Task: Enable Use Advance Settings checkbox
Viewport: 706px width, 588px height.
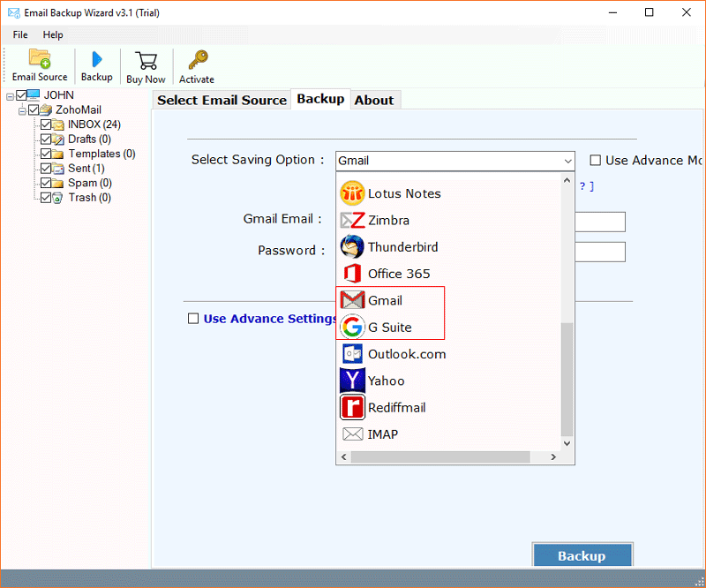Action: (x=193, y=319)
